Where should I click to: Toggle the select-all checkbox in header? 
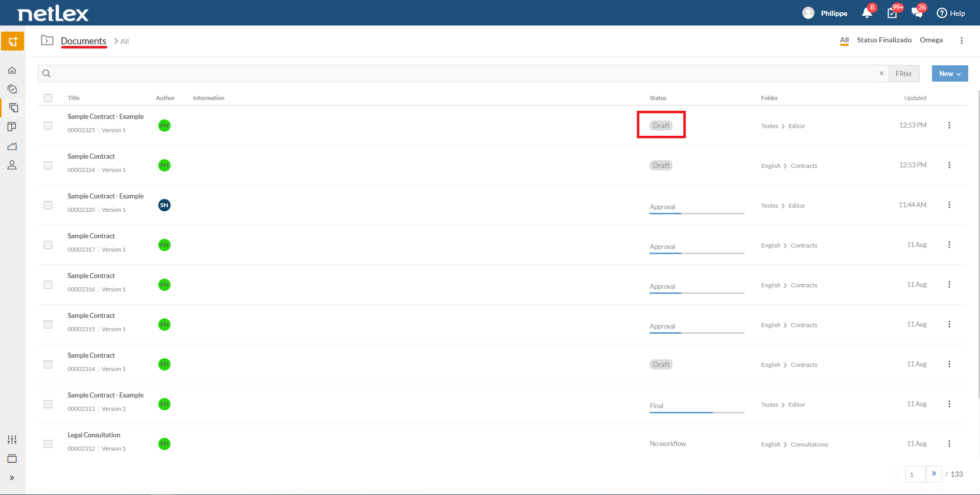click(48, 98)
